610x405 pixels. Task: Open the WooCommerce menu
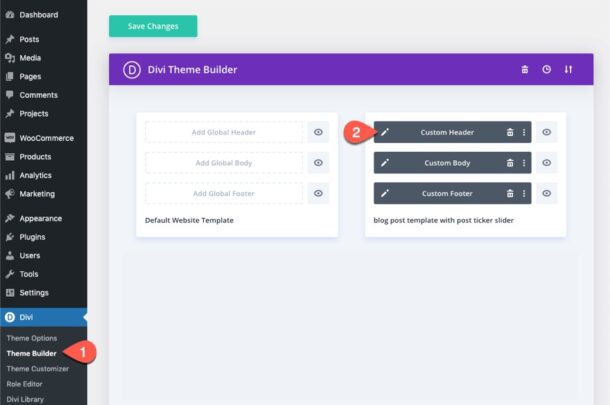(44, 138)
